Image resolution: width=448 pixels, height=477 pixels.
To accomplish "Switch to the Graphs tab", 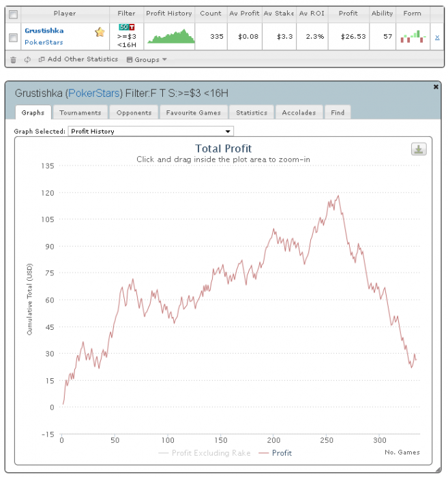I will (x=33, y=112).
